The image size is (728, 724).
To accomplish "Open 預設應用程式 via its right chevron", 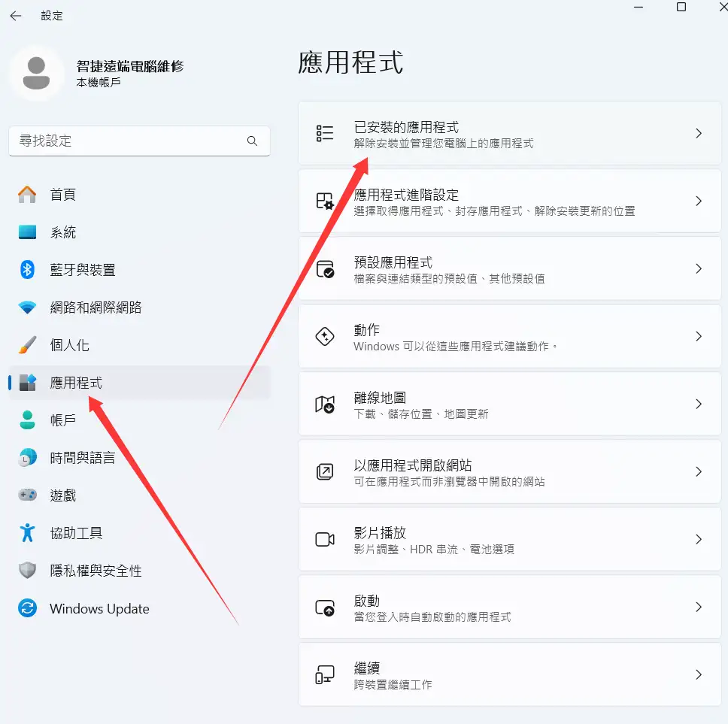I will click(699, 268).
